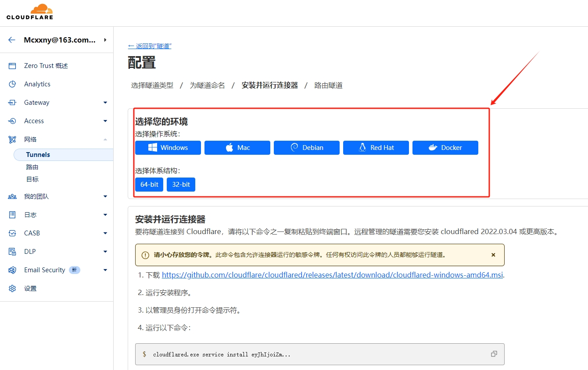Click the CASB sidebar icon
Viewport: 588px width, 370px height.
12,233
